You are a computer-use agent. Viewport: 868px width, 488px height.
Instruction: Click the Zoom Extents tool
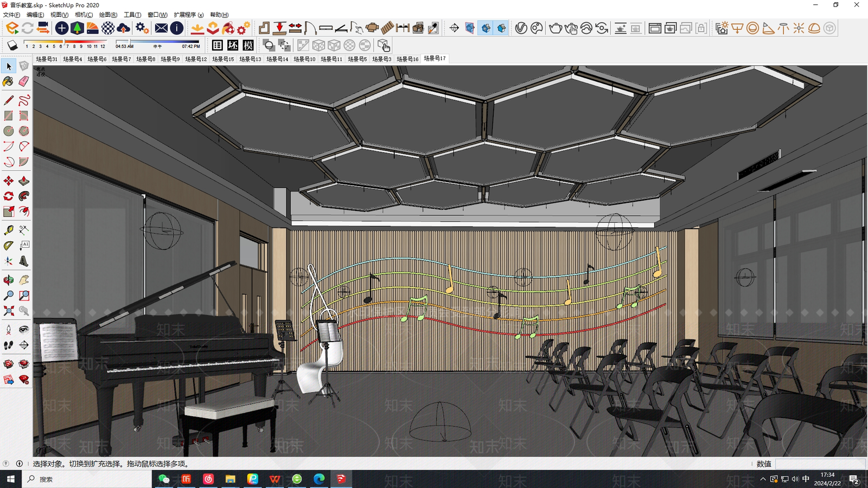[9, 311]
